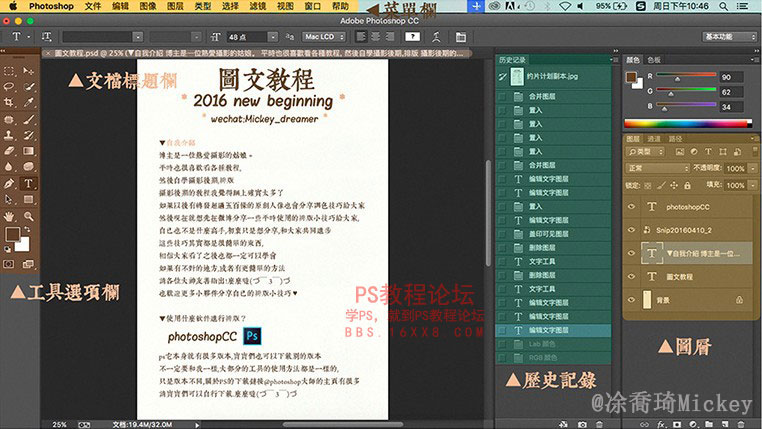This screenshot has height=429, width=762.
Task: Toggle Lock all padlock in Layers panel
Action: pyautogui.click(x=687, y=185)
